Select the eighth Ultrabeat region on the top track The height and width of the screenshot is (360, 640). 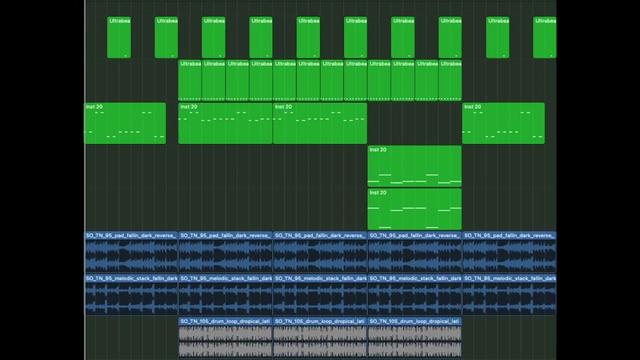(x=450, y=37)
